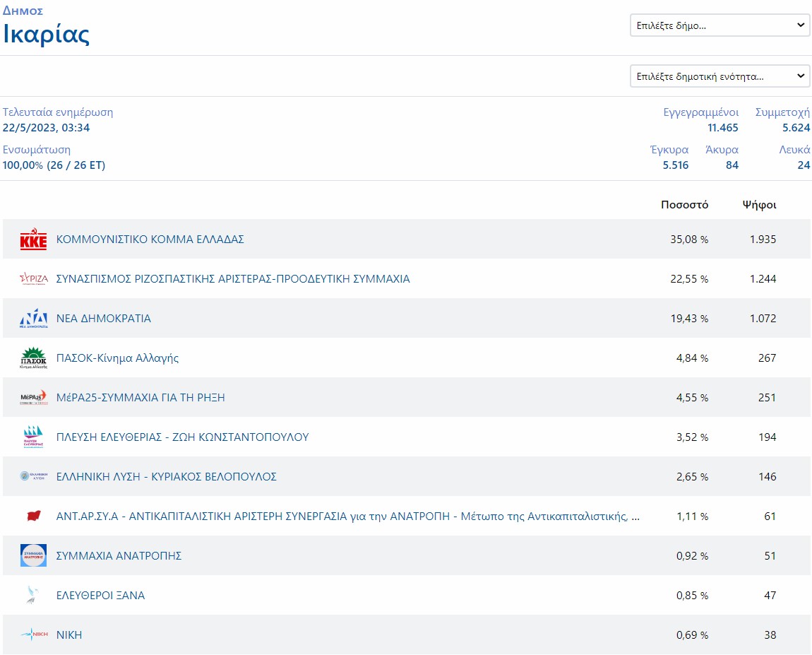Click the KKE party logo
Image resolution: width=812 pixels, height=655 pixels.
[x=33, y=239]
